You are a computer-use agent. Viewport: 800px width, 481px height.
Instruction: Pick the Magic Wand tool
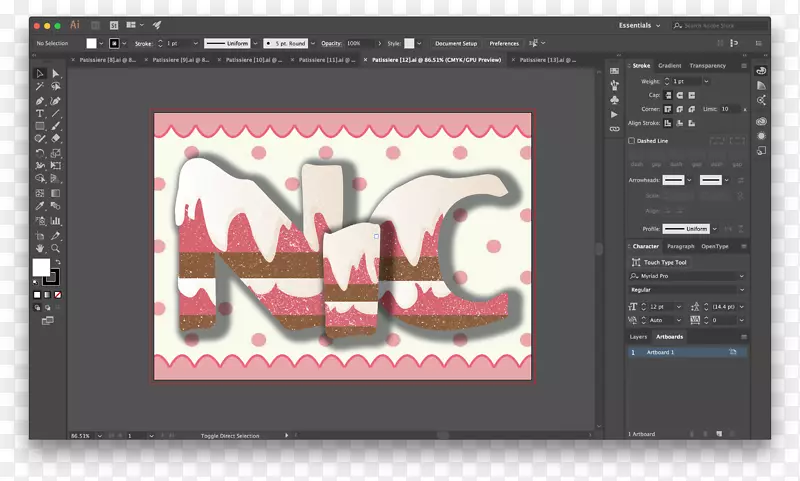tap(40, 87)
